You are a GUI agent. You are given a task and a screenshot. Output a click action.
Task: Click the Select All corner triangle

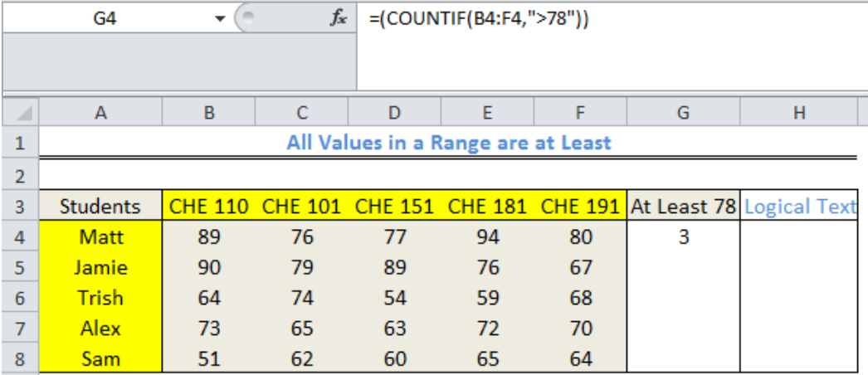coord(21,113)
